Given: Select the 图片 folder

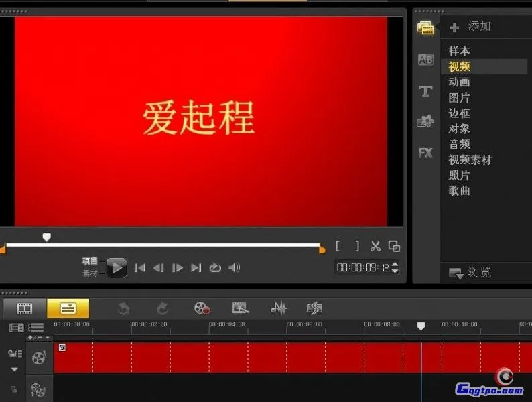Looking at the screenshot, I should [459, 98].
